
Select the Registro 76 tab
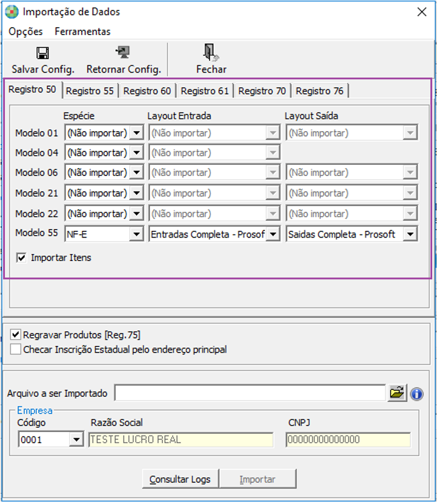coord(320,90)
